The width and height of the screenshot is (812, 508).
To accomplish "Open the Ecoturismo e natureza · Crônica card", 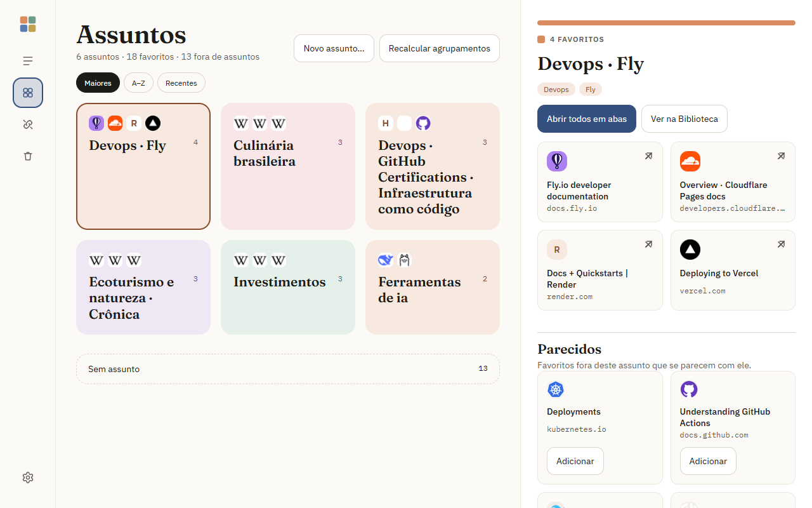I will (x=143, y=287).
